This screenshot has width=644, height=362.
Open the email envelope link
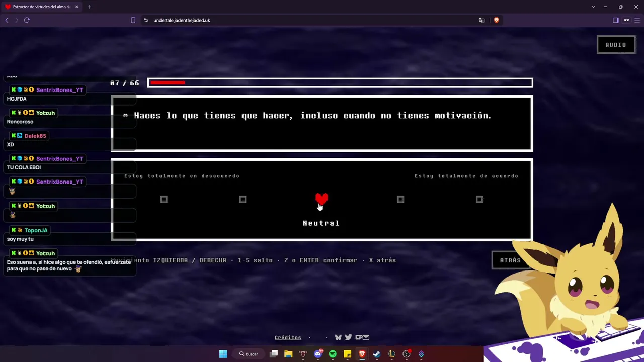[x=366, y=337]
